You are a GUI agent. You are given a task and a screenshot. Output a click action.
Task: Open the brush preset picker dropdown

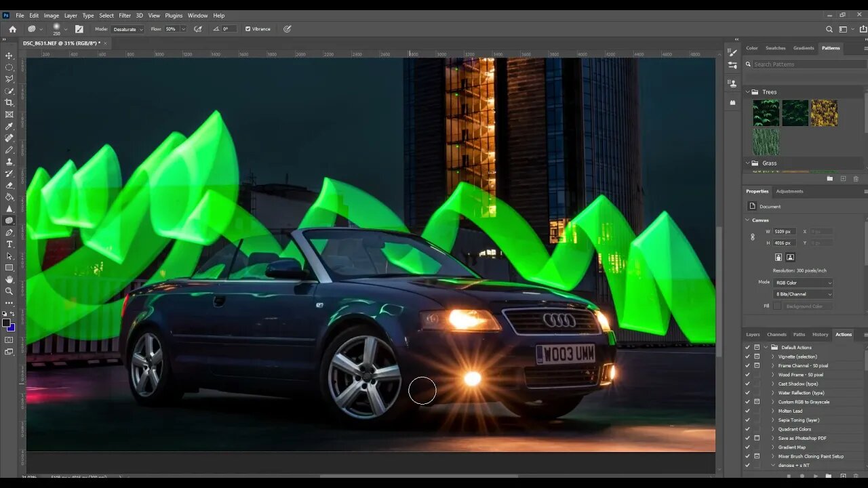coord(65,29)
